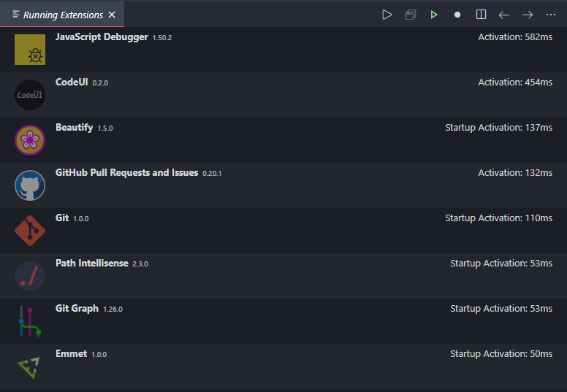The image size is (567, 392).
Task: Select the Emmet extension name
Action: click(x=71, y=354)
